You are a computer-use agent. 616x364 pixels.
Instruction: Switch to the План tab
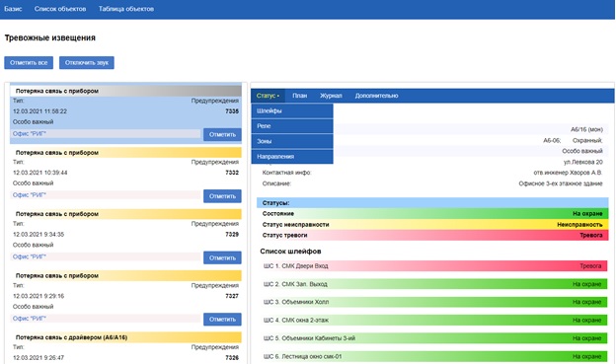[300, 96]
